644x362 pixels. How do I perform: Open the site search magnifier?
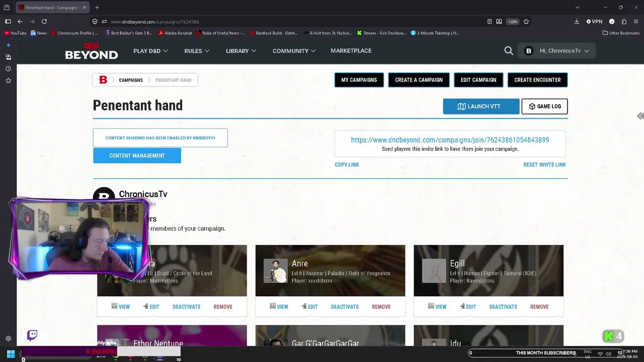509,51
